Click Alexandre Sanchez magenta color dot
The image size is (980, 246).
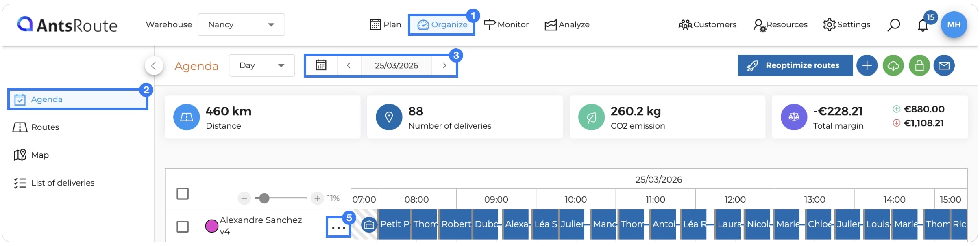pyautogui.click(x=211, y=226)
